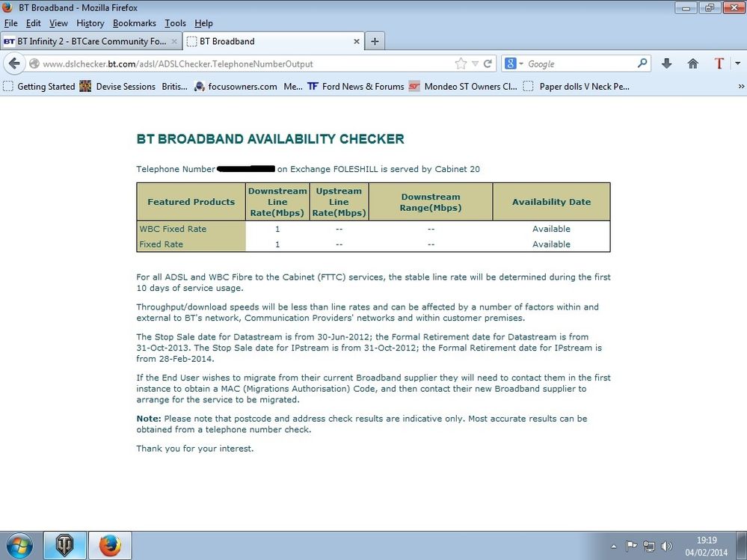Click the Downstream Line Rate(Mbps) header

[277, 202]
